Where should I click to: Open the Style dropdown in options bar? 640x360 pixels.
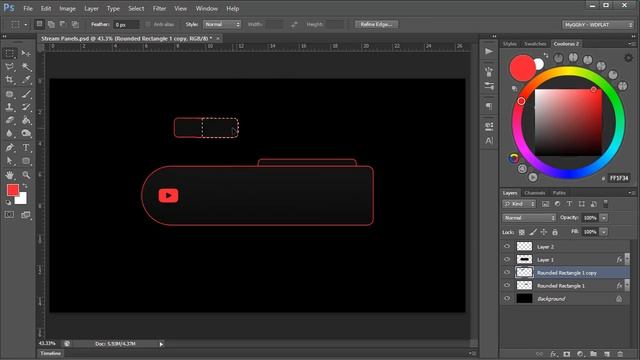click(222, 24)
